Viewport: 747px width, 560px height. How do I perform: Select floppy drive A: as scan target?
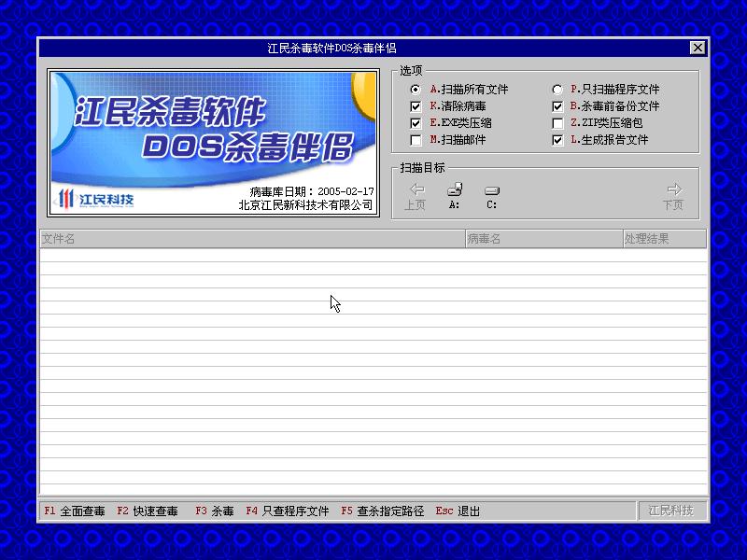(455, 196)
